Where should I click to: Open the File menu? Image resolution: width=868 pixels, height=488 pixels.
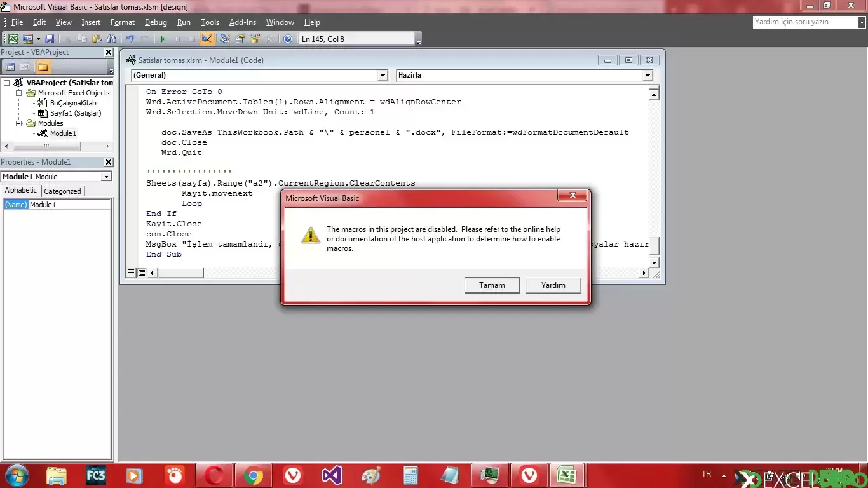pyautogui.click(x=17, y=22)
